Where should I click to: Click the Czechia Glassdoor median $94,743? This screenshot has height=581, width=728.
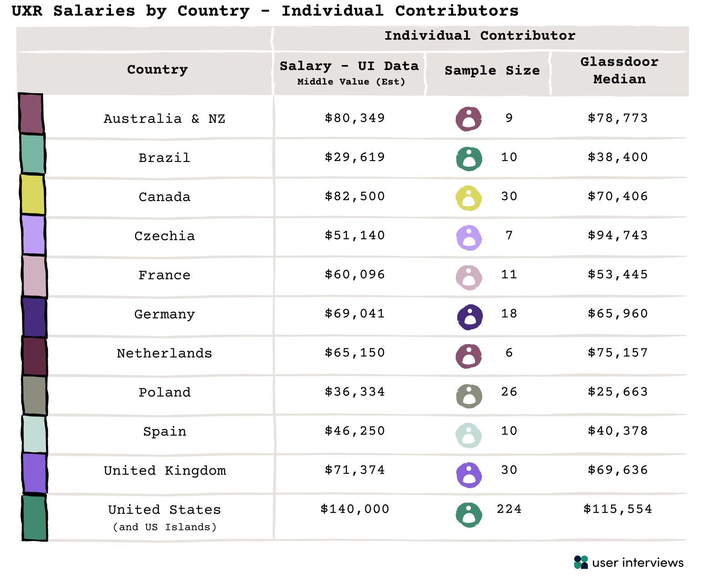coord(617,235)
